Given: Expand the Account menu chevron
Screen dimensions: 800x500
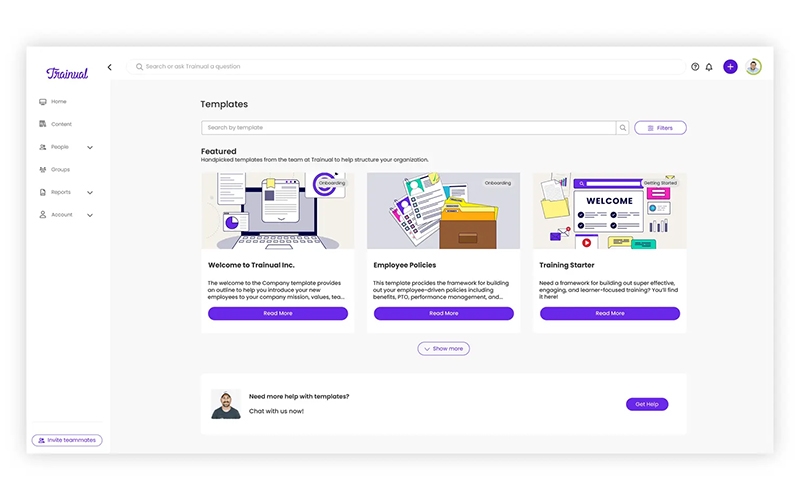Looking at the screenshot, I should [x=90, y=215].
